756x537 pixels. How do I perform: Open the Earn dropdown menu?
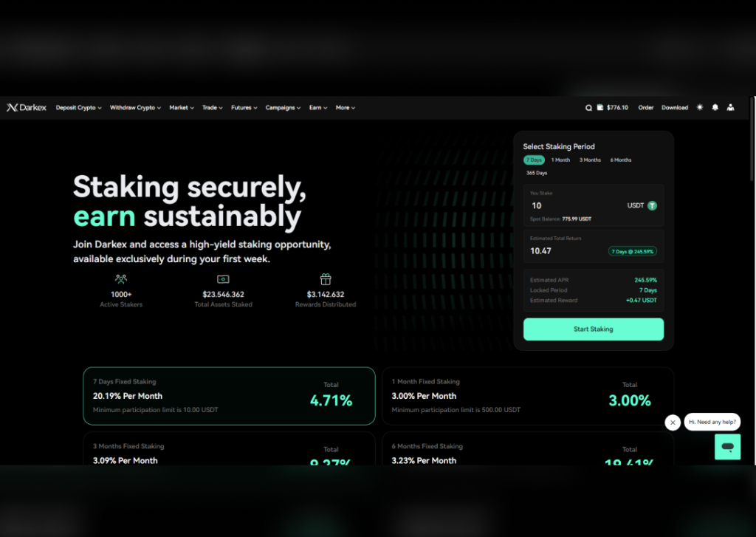tap(318, 108)
